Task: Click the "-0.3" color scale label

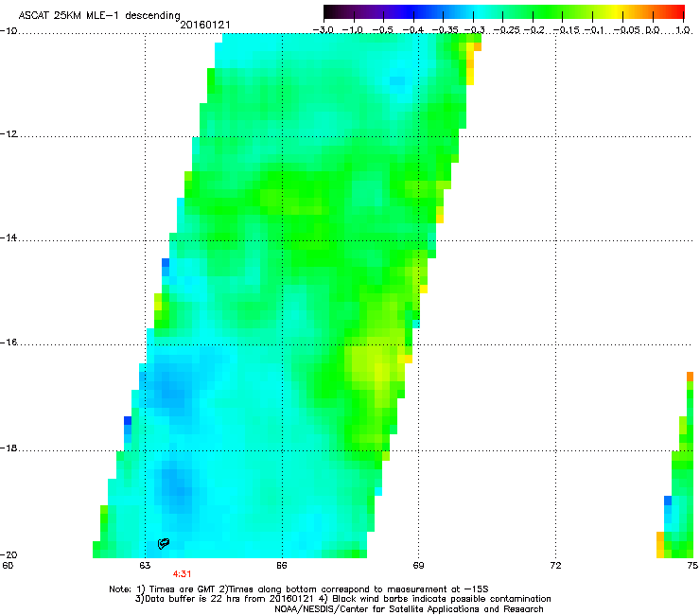Action: (x=474, y=30)
